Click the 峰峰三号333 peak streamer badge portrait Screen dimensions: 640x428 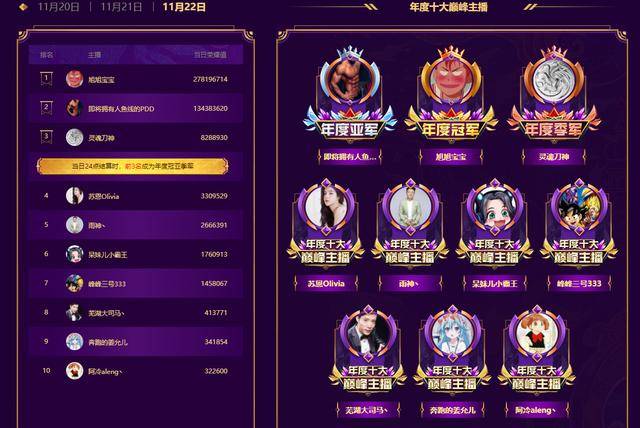tap(579, 207)
